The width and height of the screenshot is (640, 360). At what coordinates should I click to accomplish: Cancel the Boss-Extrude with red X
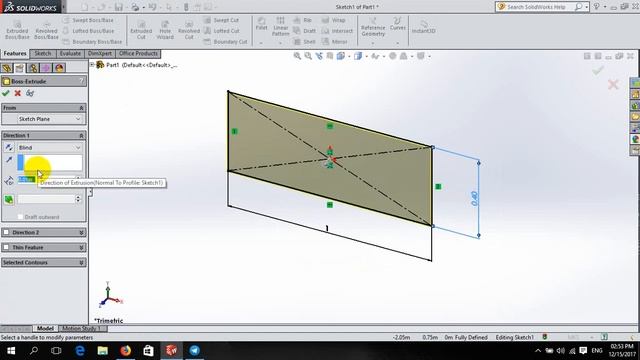point(18,93)
